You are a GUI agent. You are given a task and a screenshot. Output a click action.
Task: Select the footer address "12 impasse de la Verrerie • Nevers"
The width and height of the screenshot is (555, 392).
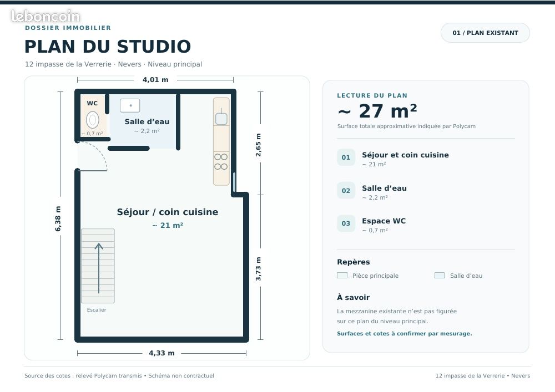click(483, 376)
